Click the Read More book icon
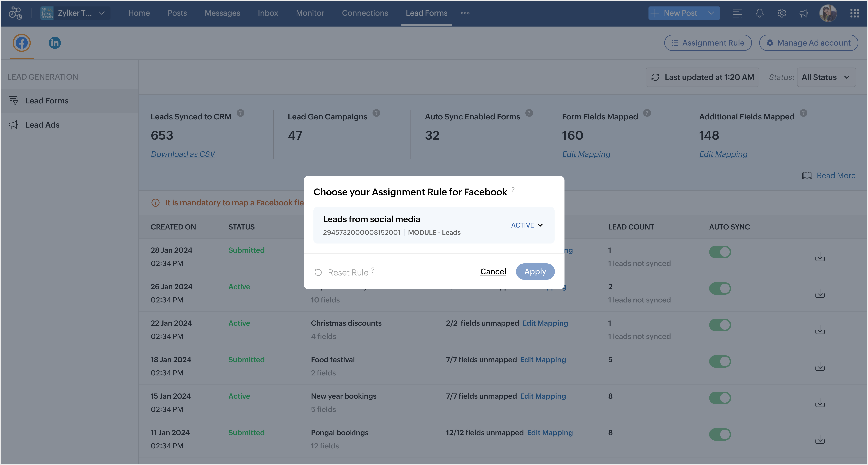The width and height of the screenshot is (868, 465). coord(807,176)
